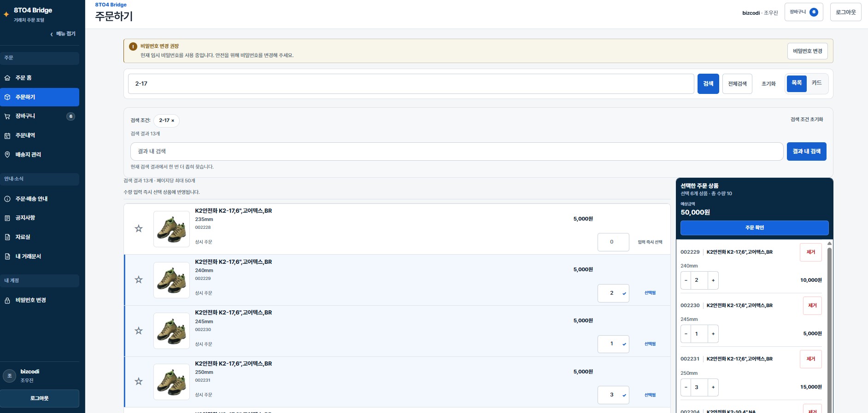Image resolution: width=868 pixels, height=413 pixels.
Task: Favorite the 240mm K2-17 product star
Action: coord(139,279)
